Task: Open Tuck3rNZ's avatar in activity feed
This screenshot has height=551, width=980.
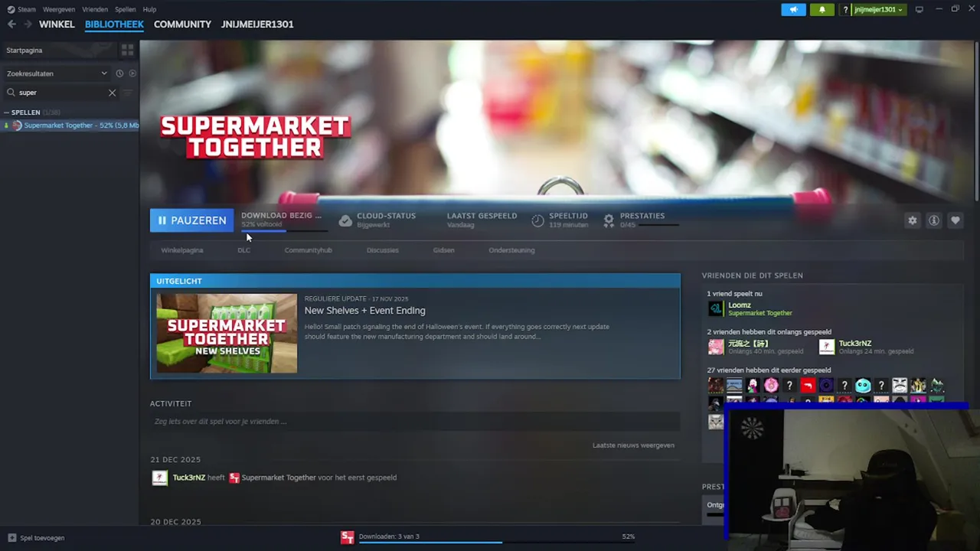Action: [159, 478]
